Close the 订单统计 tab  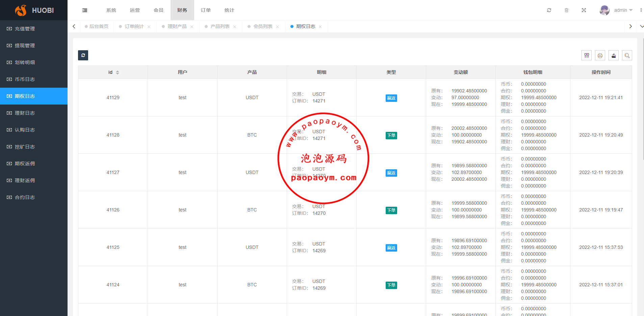pos(149,27)
